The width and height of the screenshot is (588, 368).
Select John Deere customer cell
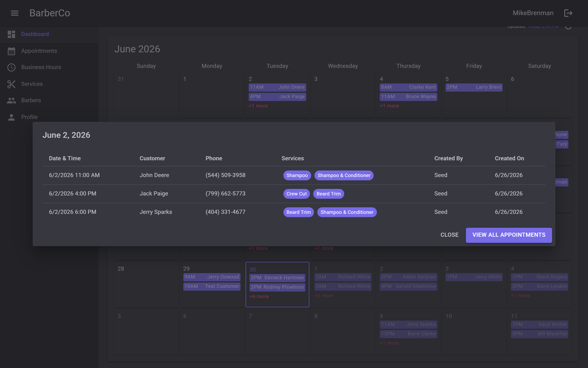click(154, 175)
